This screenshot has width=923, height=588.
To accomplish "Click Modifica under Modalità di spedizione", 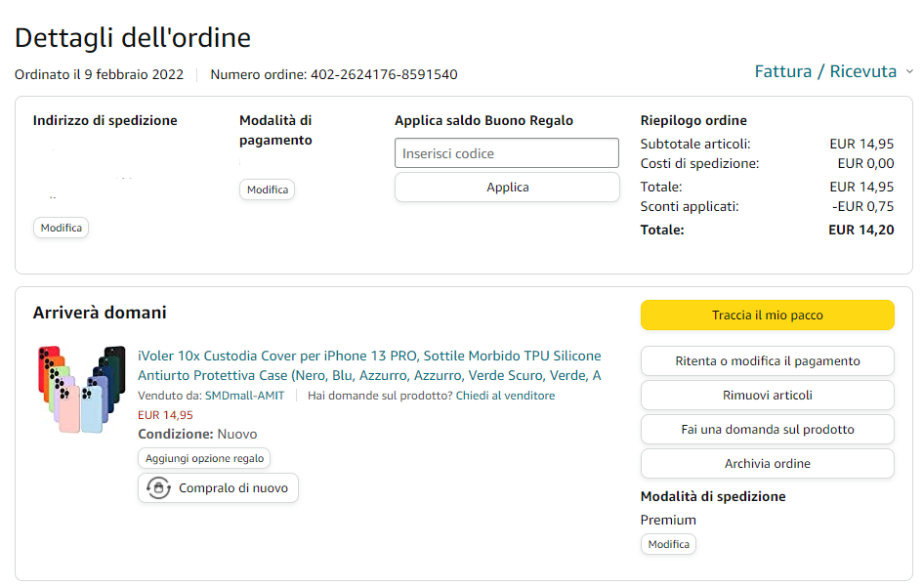I will click(668, 544).
